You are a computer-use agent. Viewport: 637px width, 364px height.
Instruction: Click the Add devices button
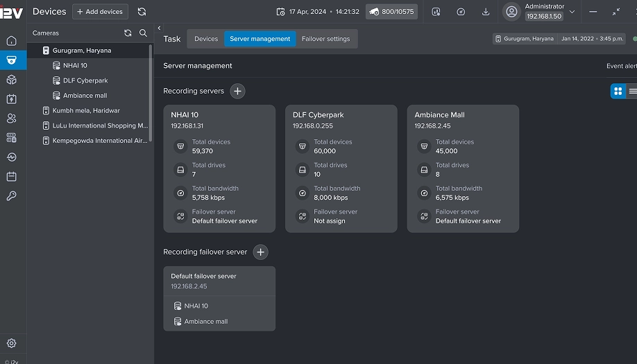click(x=100, y=12)
